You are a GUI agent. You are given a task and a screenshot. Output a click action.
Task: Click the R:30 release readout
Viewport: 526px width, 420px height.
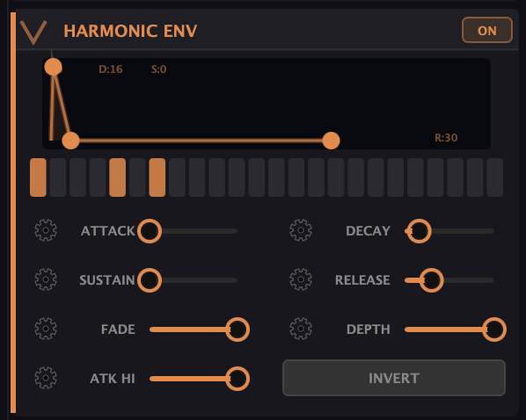pyautogui.click(x=446, y=137)
